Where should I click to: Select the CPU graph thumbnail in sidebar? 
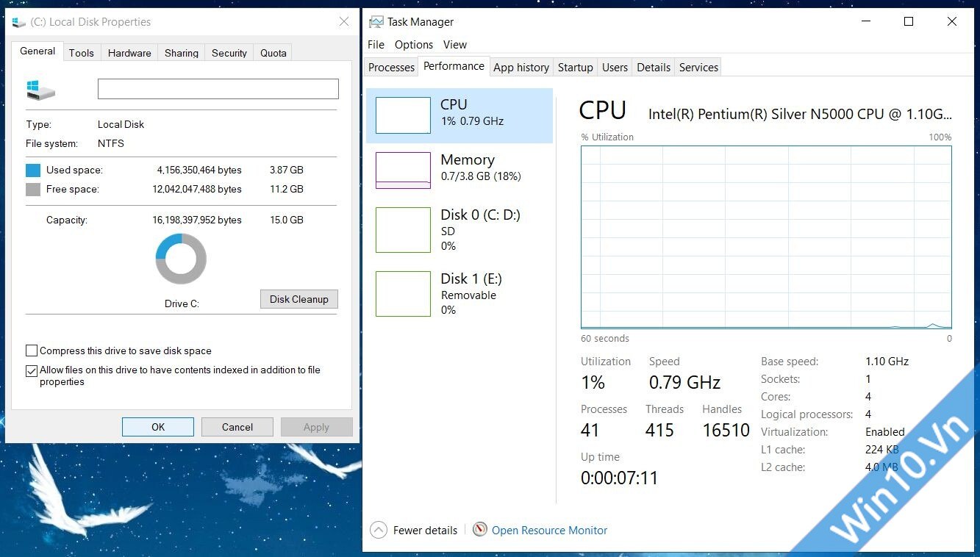pyautogui.click(x=402, y=115)
